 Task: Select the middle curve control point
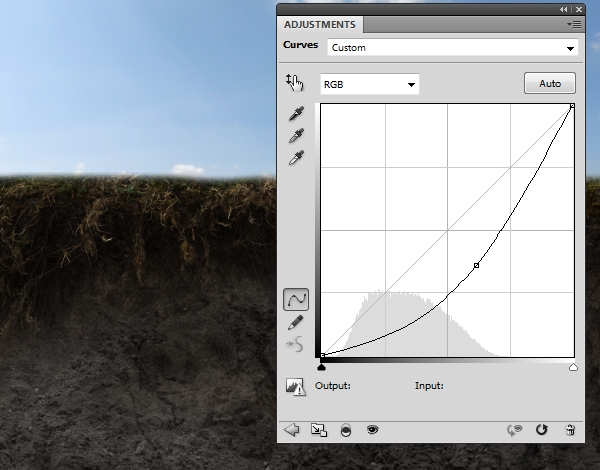(476, 265)
